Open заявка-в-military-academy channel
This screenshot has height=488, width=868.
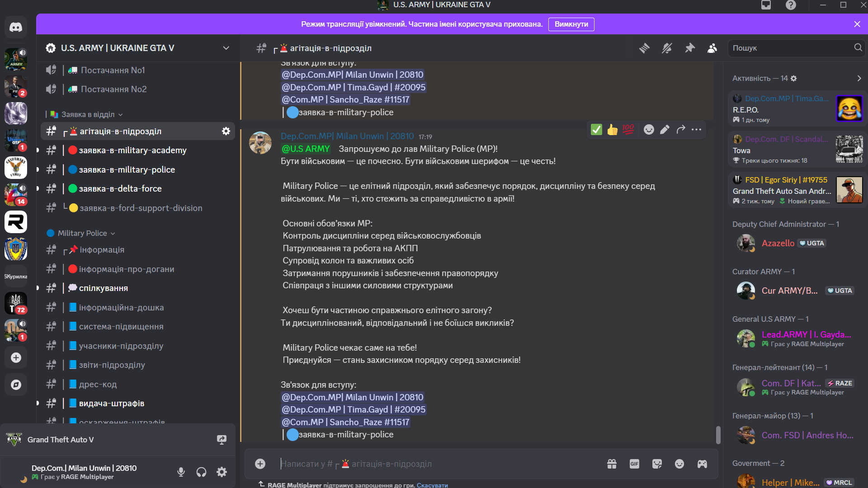[138, 150]
